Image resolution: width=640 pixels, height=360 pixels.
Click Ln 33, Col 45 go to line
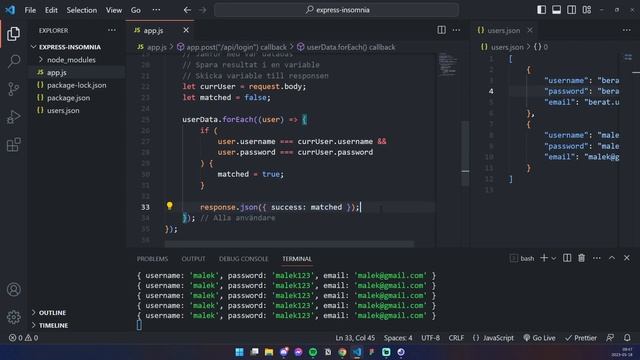pyautogui.click(x=355, y=338)
